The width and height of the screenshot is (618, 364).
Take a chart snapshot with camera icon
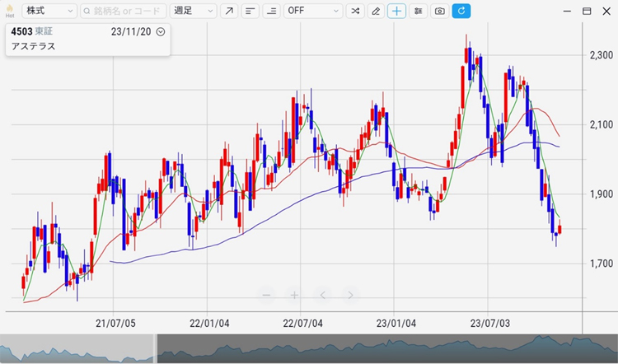(x=440, y=12)
